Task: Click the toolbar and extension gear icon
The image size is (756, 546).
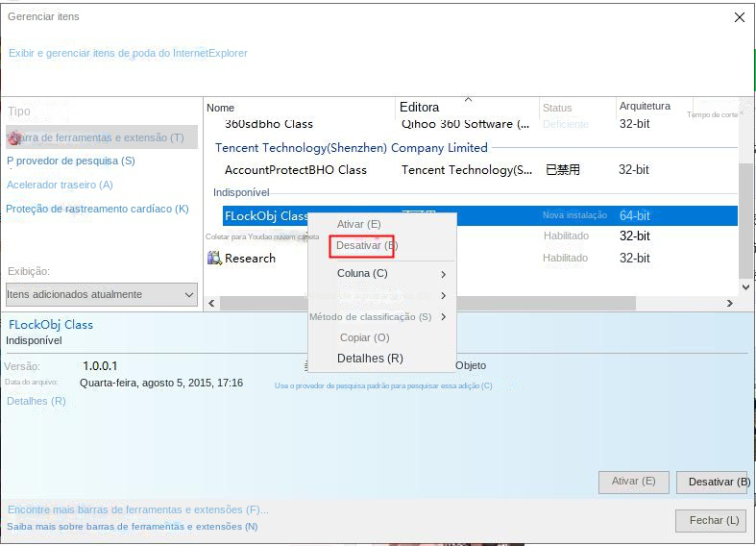Action: [x=15, y=137]
